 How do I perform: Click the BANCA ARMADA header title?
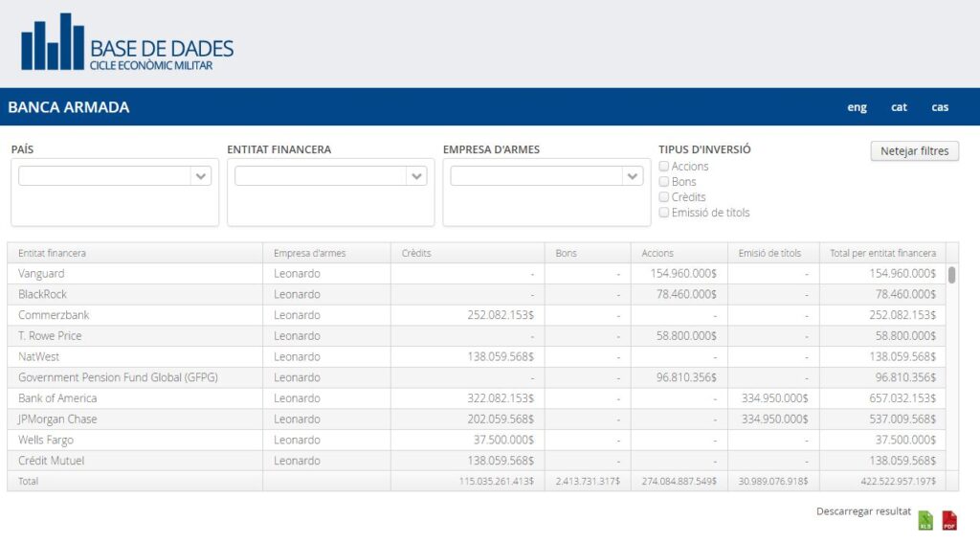coord(69,107)
